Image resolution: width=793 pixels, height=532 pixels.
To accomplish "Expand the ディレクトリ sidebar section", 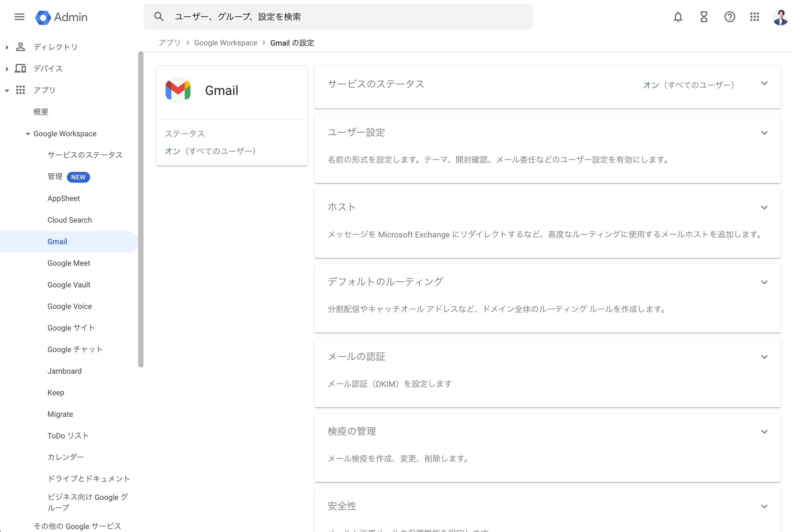I will pos(7,47).
